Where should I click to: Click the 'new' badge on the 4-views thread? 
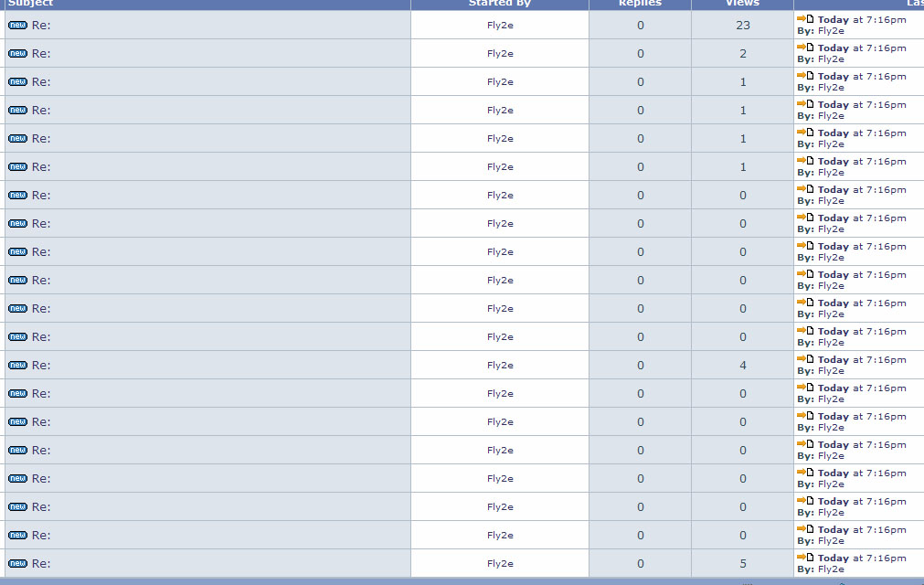click(x=17, y=365)
